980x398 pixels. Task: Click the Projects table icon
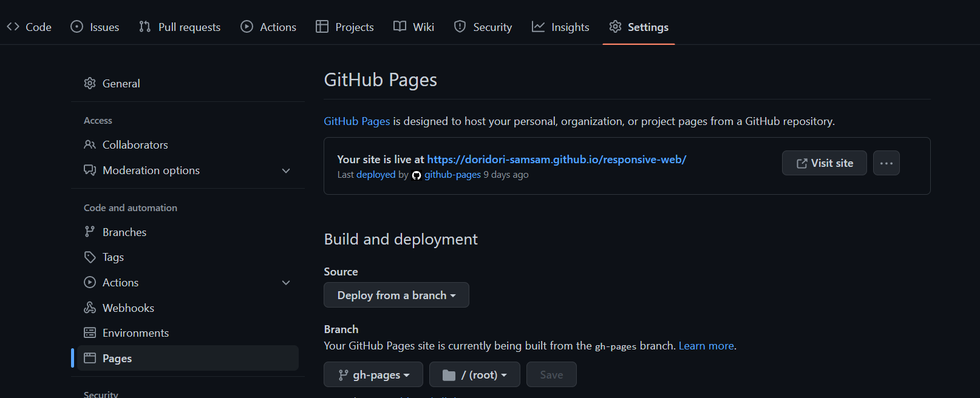click(x=322, y=27)
